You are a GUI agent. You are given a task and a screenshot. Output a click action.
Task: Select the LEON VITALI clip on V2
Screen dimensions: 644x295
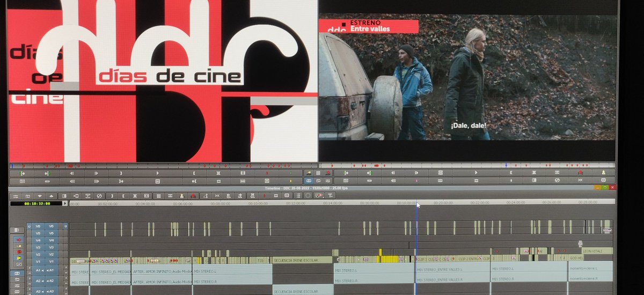[x=597, y=250]
